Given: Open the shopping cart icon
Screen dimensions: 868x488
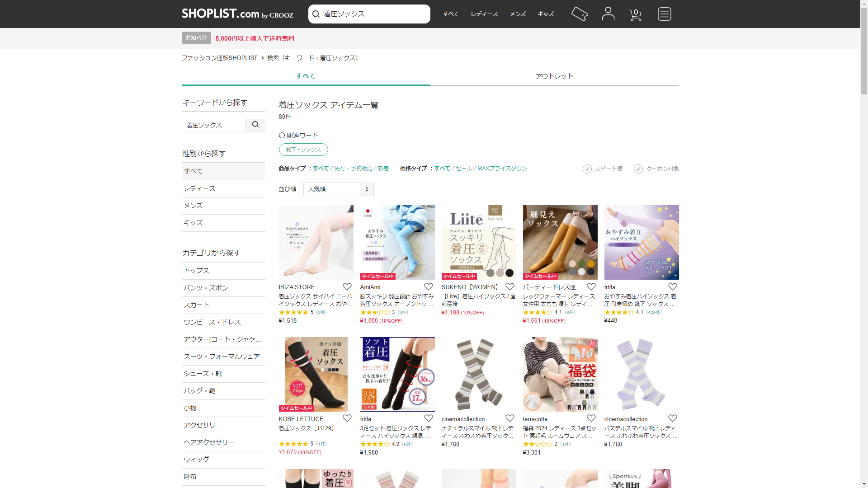Looking at the screenshot, I should pos(636,15).
